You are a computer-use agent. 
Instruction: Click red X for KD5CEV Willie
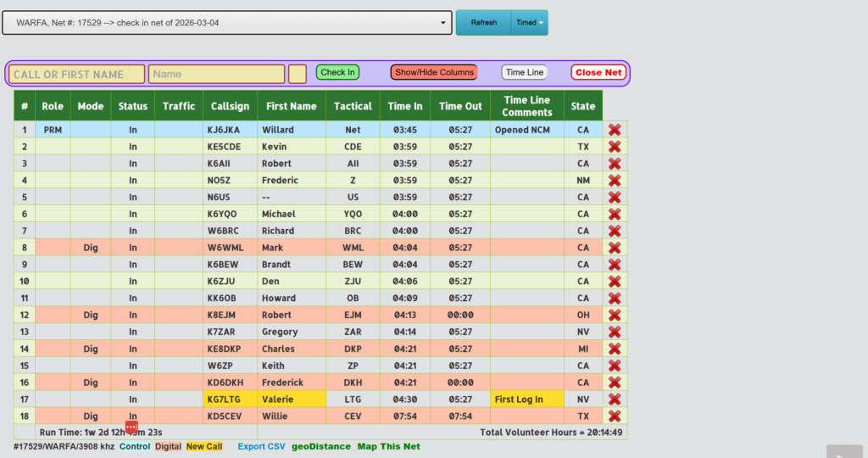[615, 416]
